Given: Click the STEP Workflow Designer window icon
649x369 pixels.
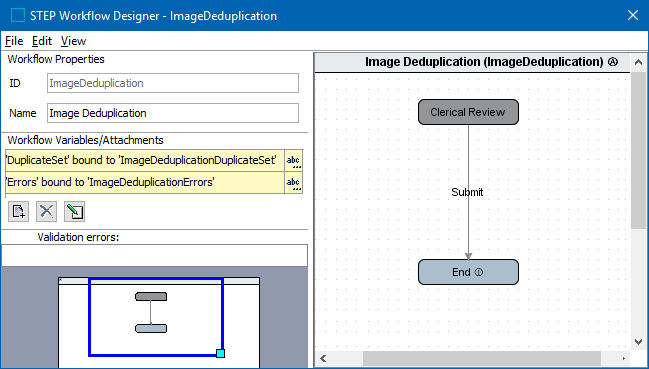Looking at the screenshot, I should point(18,16).
